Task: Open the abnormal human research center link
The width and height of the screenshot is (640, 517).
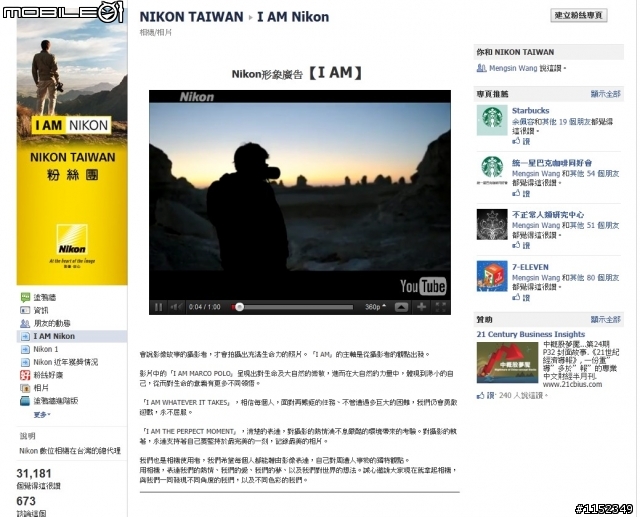Action: click(548, 215)
